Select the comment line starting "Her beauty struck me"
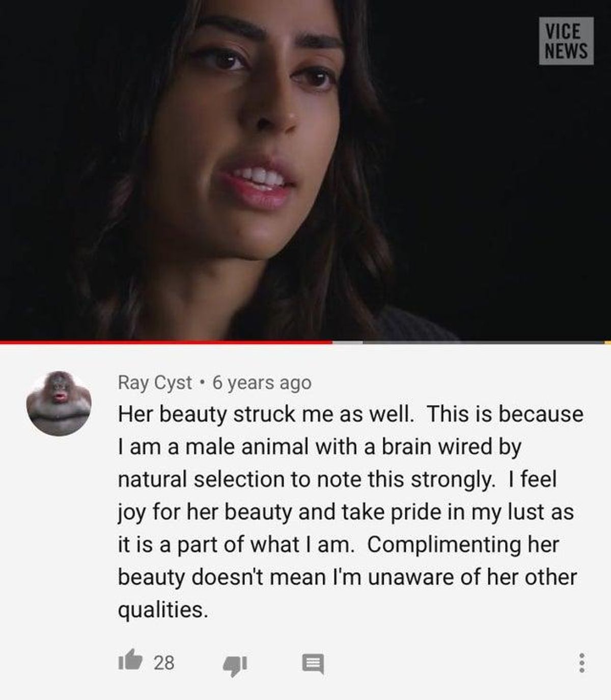This screenshot has height=700, width=611. point(351,414)
